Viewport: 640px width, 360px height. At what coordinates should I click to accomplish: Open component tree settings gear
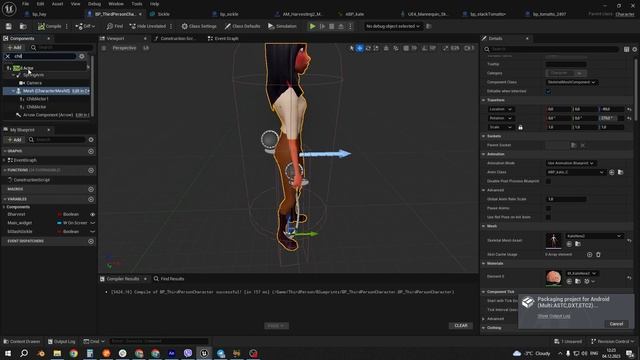point(82,56)
